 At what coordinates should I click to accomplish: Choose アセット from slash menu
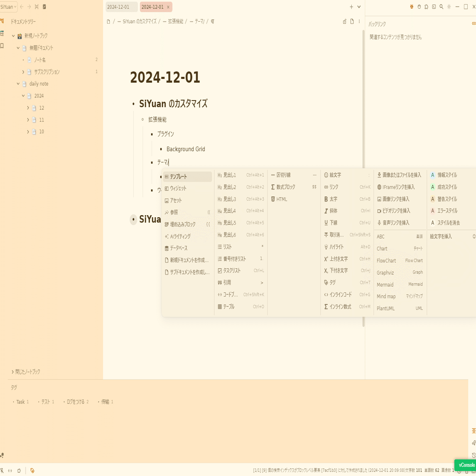[x=188, y=200]
